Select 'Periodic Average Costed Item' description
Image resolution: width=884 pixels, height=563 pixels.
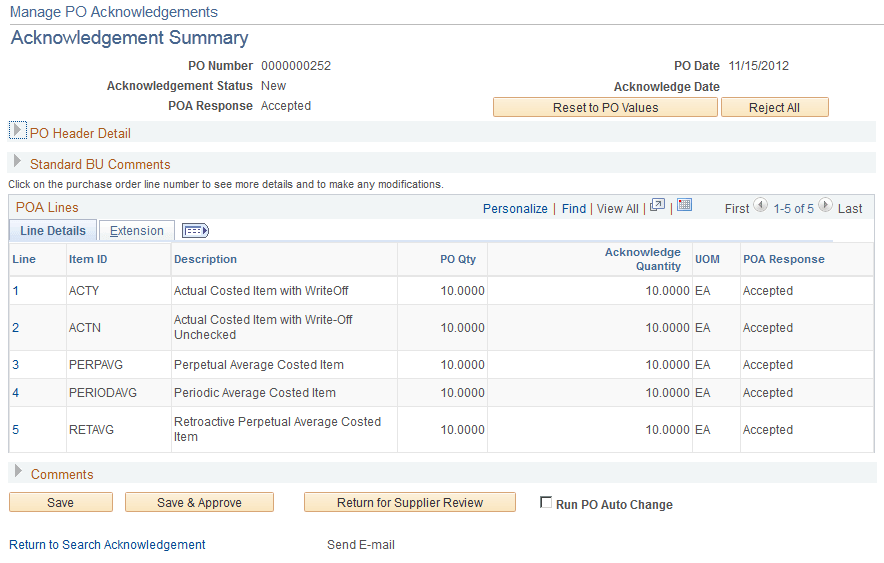tap(255, 393)
